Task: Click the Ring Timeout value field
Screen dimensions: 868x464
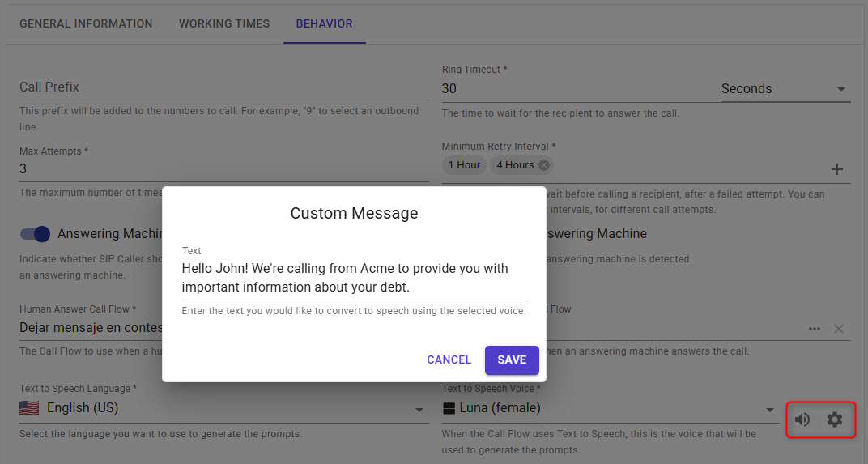Action: 577,89
